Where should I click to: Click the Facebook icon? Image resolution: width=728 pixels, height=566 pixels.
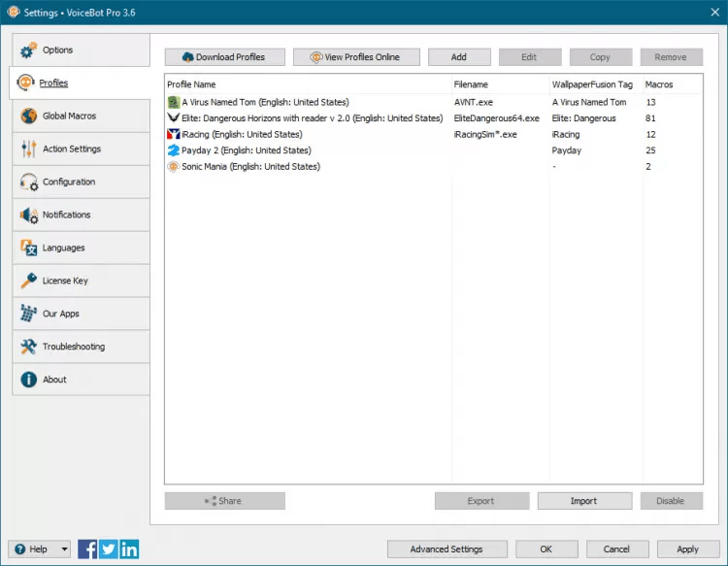click(87, 549)
